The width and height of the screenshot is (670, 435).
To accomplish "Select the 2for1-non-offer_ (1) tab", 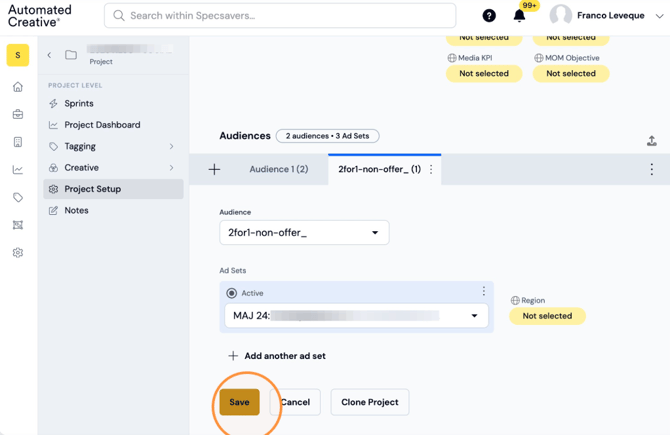I will tap(379, 169).
